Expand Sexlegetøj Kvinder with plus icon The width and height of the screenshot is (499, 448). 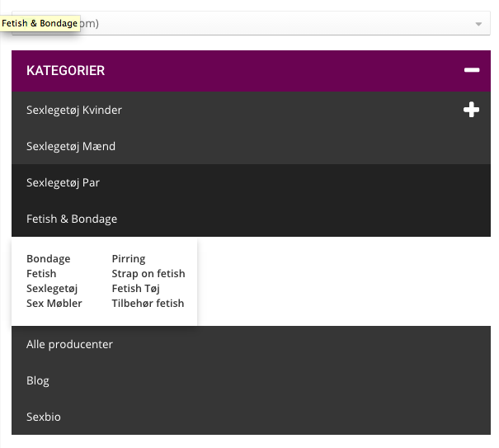tap(471, 110)
